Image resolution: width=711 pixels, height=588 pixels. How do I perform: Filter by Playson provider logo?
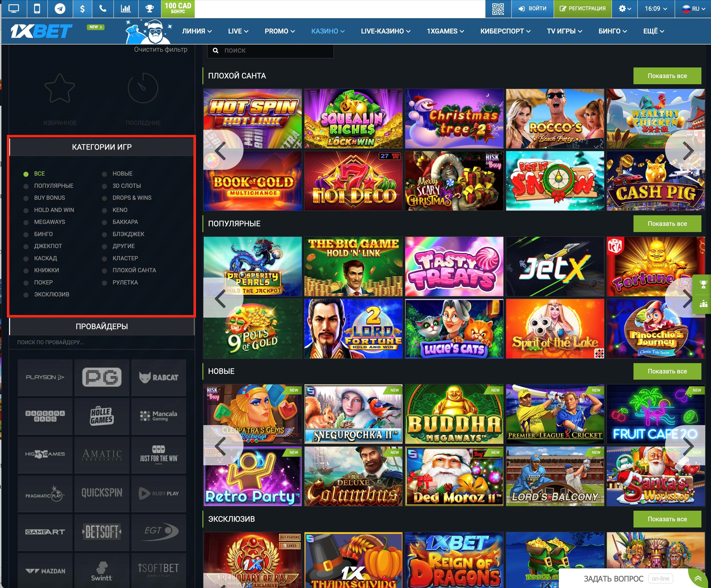coord(45,377)
